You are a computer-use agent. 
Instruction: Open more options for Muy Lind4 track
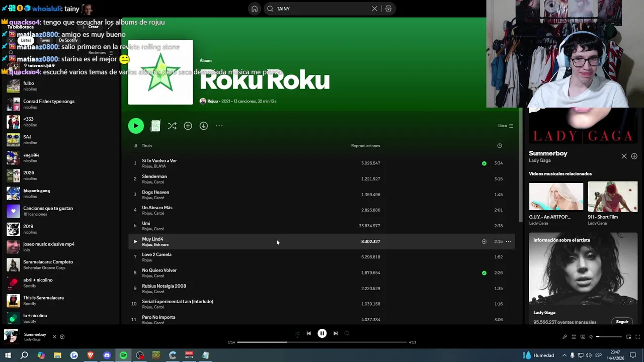click(x=508, y=241)
